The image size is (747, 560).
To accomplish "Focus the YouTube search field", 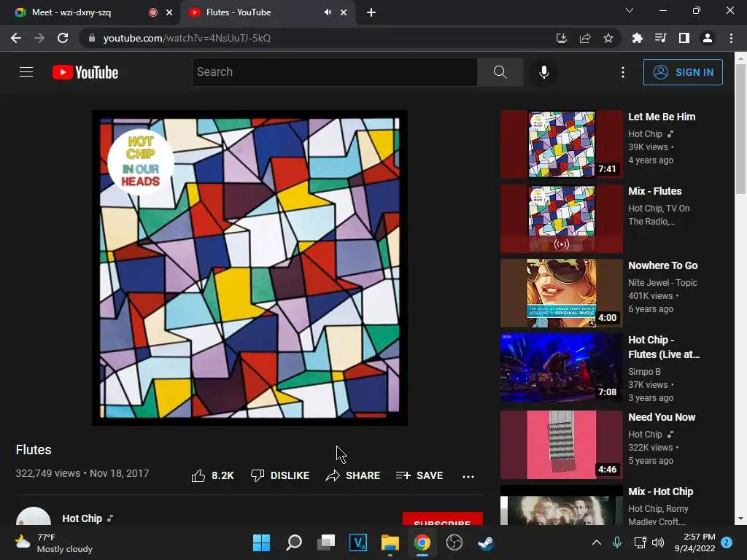I will coord(334,72).
